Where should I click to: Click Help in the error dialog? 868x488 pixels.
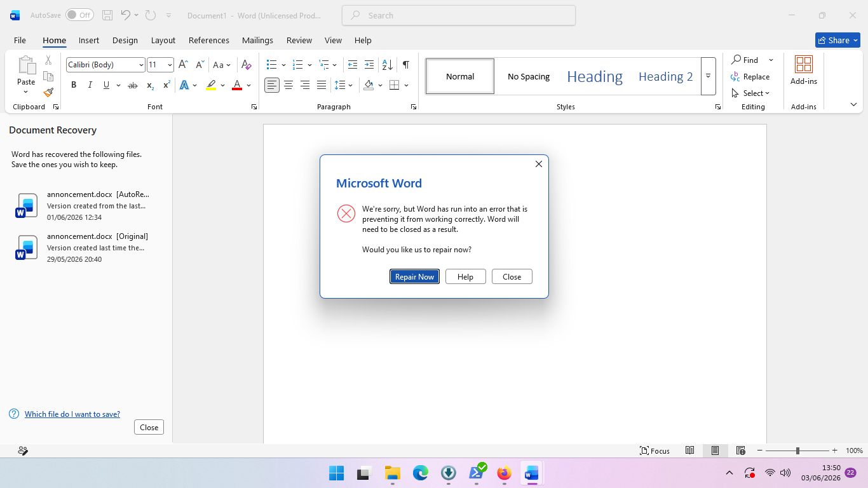pyautogui.click(x=466, y=276)
